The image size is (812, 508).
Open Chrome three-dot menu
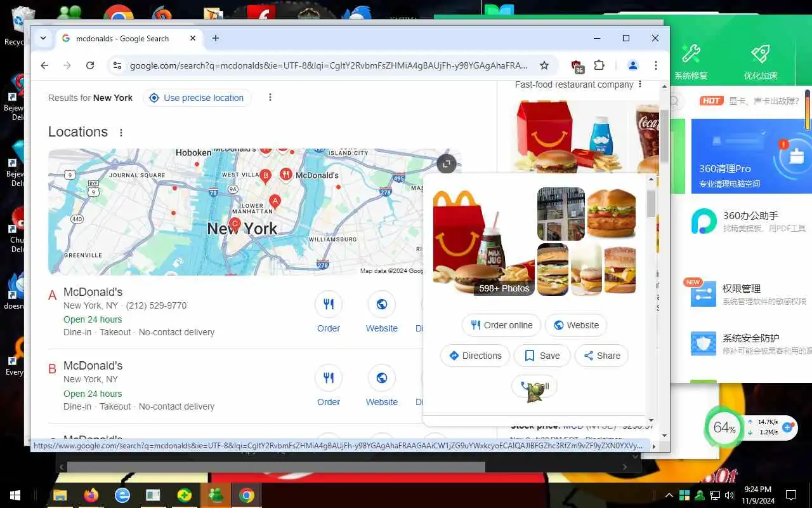[656, 65]
